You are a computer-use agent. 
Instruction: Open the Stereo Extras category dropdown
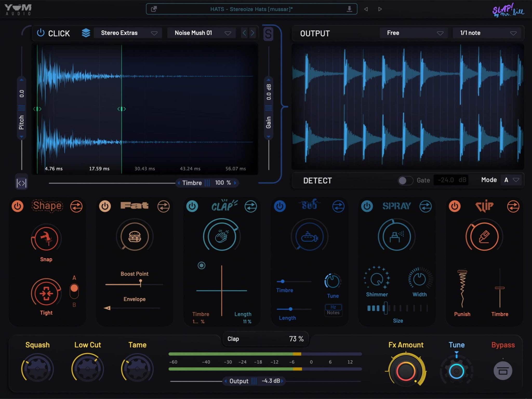coord(128,33)
